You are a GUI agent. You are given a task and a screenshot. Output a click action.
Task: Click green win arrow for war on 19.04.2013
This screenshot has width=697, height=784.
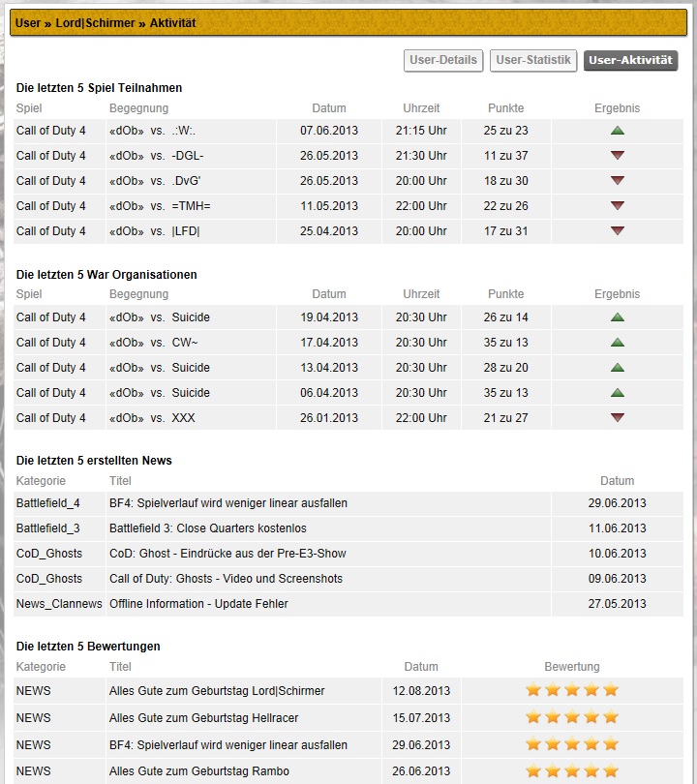point(618,317)
